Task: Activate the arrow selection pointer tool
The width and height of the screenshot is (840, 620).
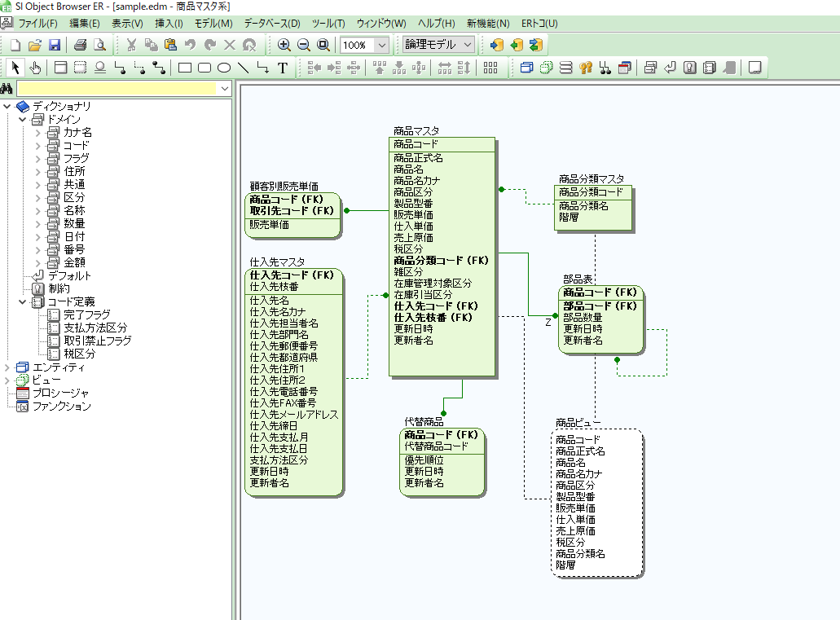Action: click(15, 68)
